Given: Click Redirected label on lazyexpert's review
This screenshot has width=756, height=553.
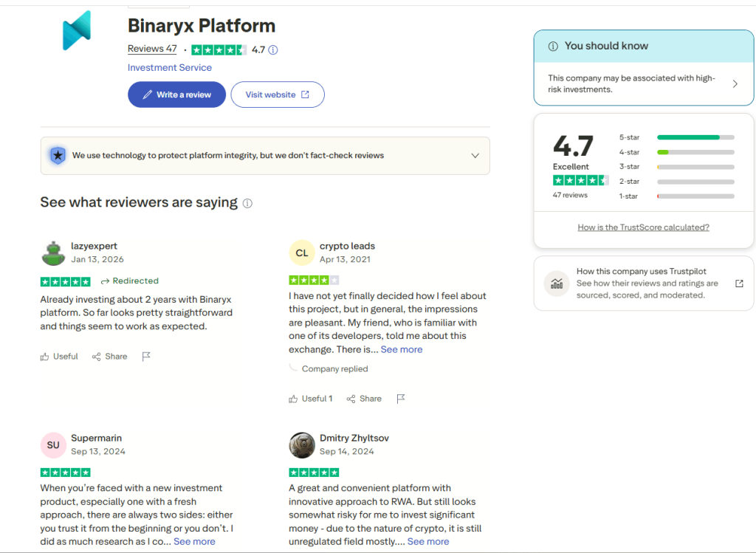Looking at the screenshot, I should click(x=130, y=281).
